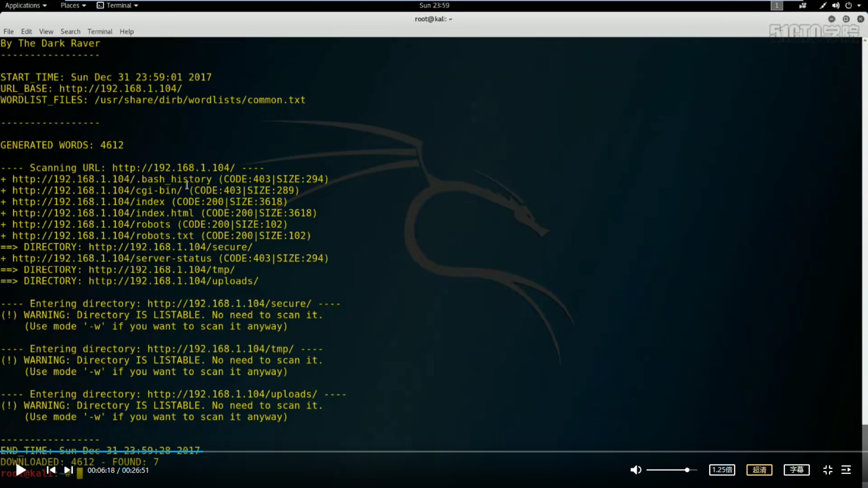Open the Search menu
Image resolution: width=868 pixels, height=488 pixels.
point(71,32)
